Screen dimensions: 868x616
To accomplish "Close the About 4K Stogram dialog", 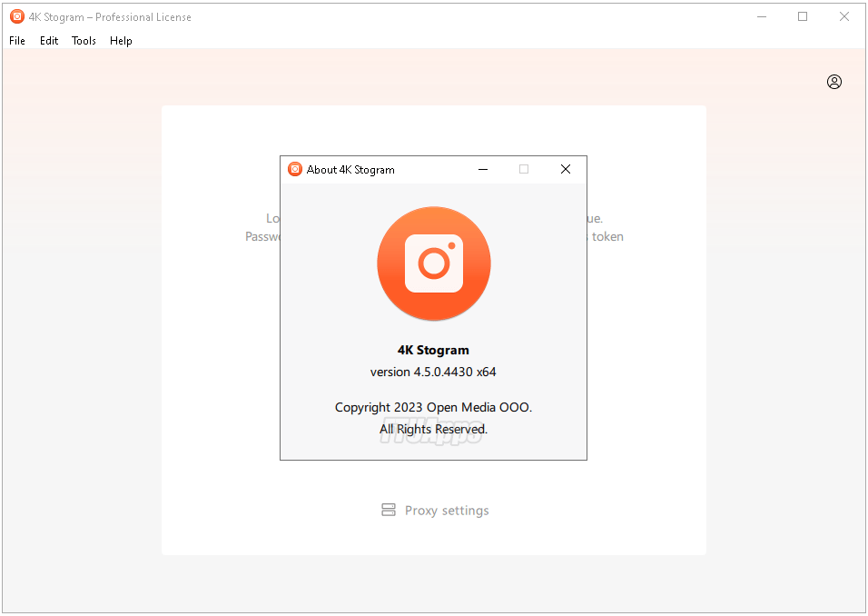I will pos(565,169).
